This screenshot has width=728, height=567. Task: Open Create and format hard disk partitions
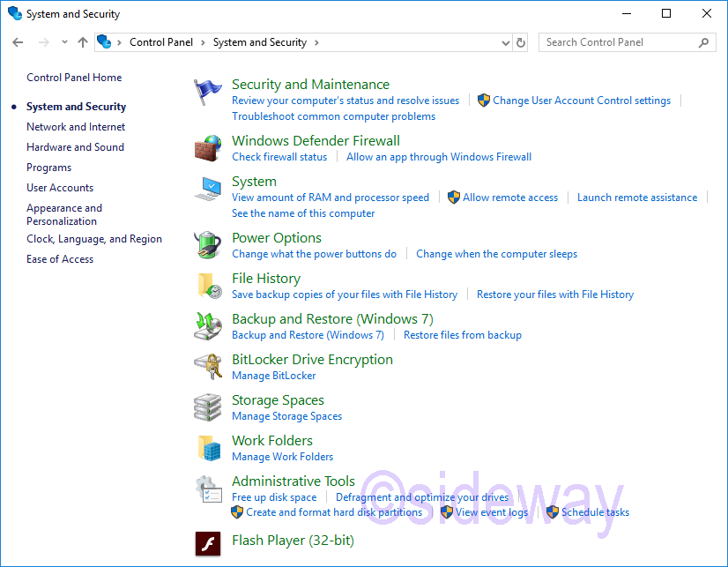click(x=334, y=512)
